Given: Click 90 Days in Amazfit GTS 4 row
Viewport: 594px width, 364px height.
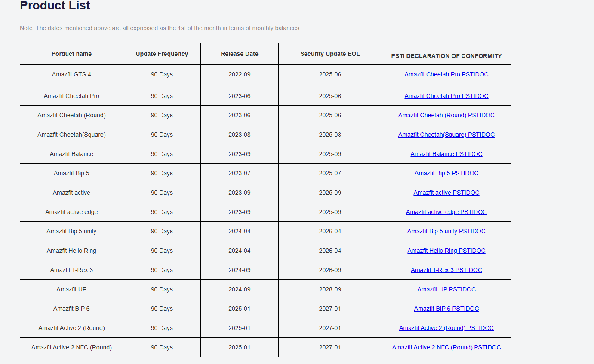Looking at the screenshot, I should click(x=162, y=74).
